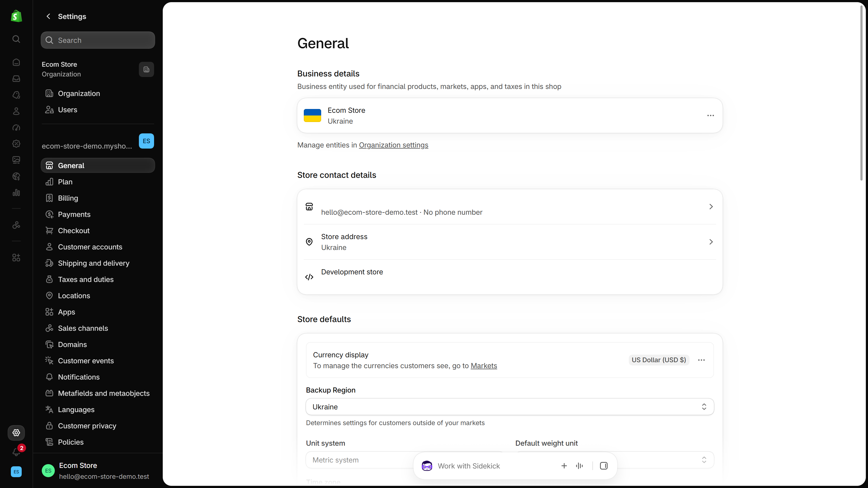
Task: Open Discounts badge icon in left rail
Action: tap(16, 144)
